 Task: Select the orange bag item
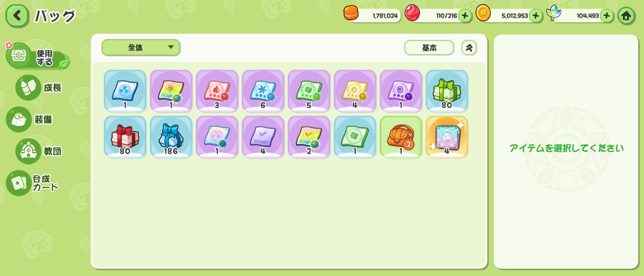[x=401, y=137]
